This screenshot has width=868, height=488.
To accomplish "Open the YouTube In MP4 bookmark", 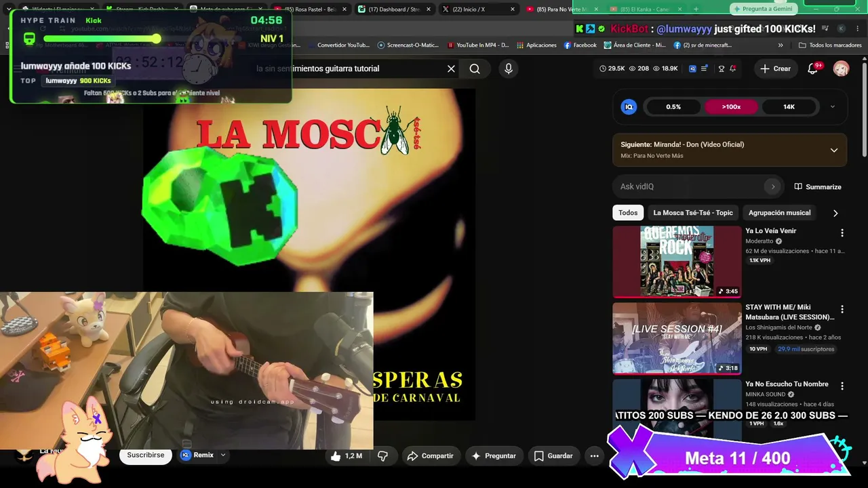I will [x=478, y=45].
